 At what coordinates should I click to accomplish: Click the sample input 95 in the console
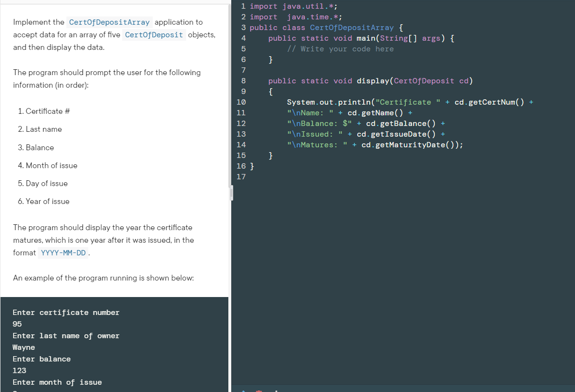tap(17, 324)
